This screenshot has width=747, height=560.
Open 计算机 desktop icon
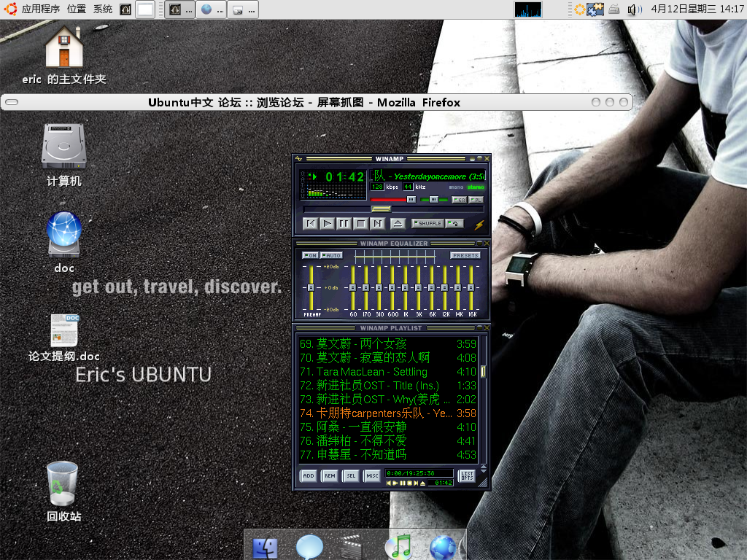(64, 155)
